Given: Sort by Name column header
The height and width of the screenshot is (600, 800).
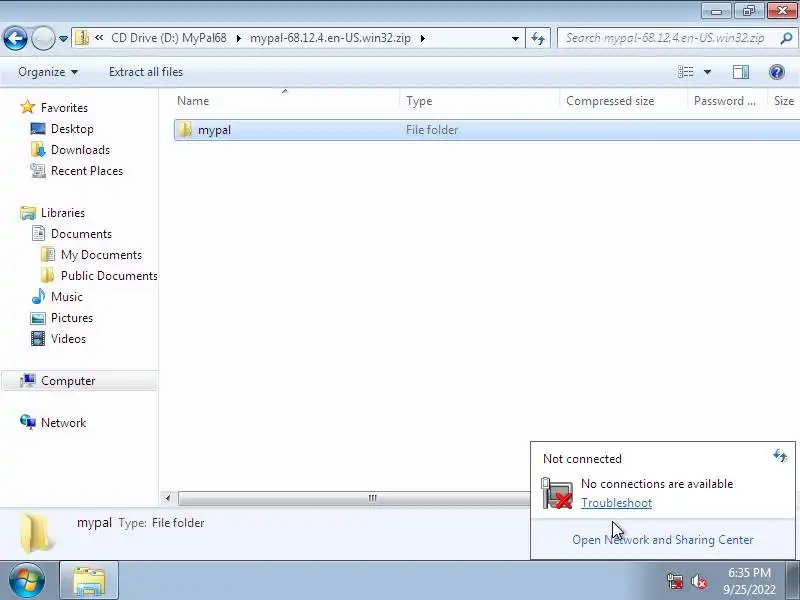Looking at the screenshot, I should tap(286, 101).
